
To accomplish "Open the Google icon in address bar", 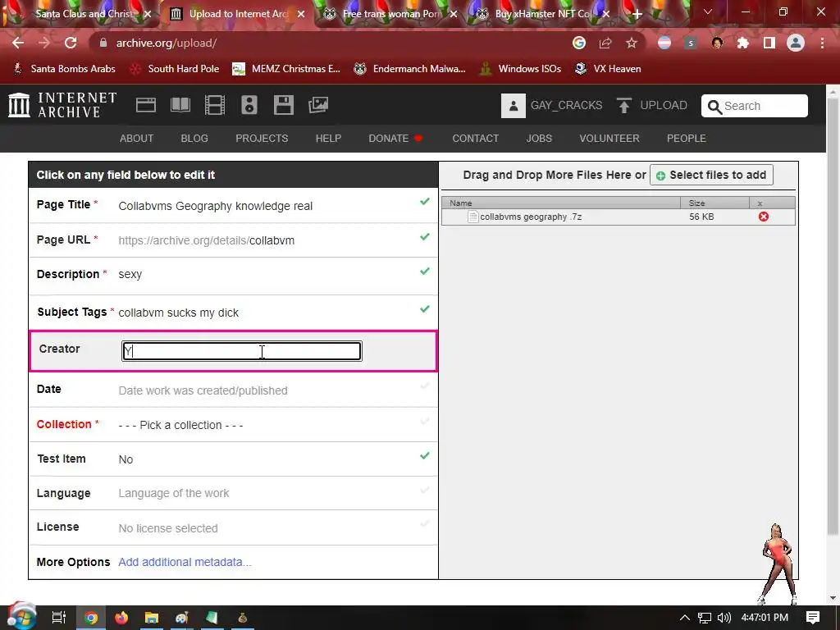I will click(579, 43).
